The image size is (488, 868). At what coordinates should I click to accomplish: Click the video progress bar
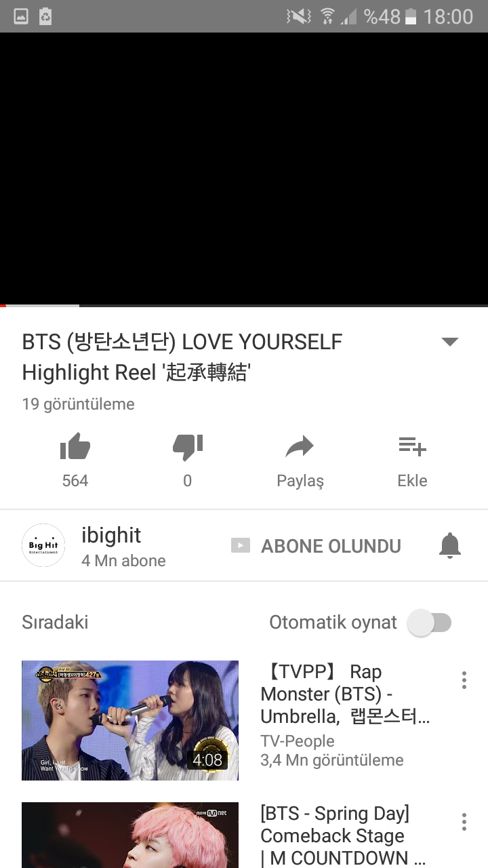[244, 306]
